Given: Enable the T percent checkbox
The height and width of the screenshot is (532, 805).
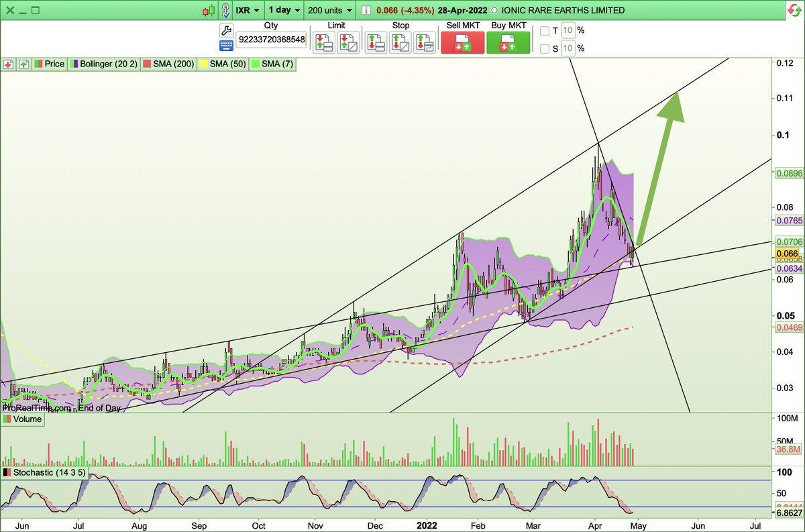Looking at the screenshot, I should pos(545,30).
